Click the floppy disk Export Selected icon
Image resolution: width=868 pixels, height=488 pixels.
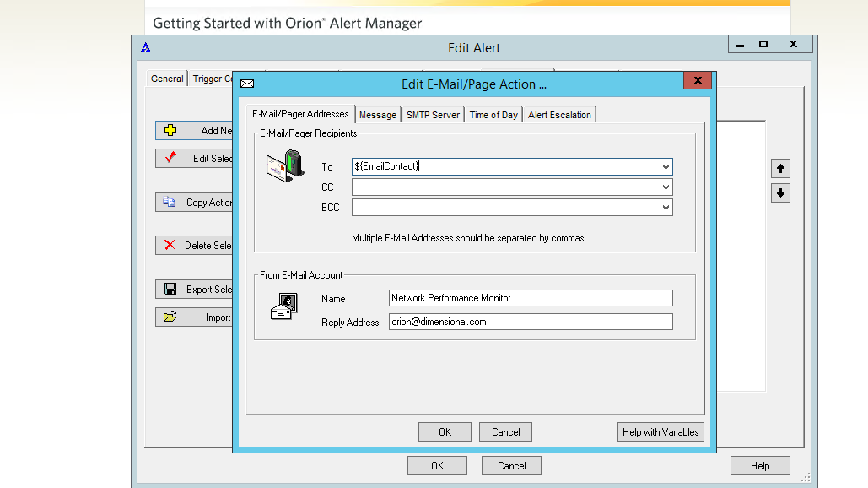coord(170,289)
